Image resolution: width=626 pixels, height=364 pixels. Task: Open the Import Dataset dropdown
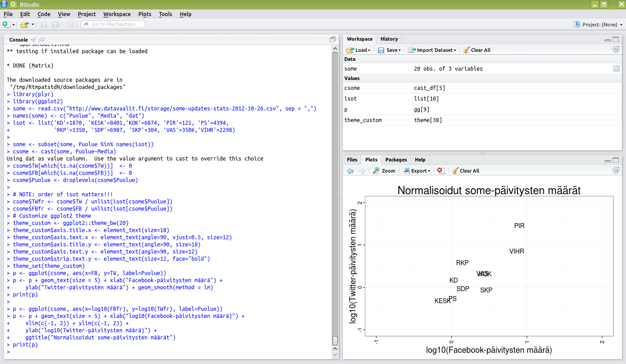tap(432, 50)
